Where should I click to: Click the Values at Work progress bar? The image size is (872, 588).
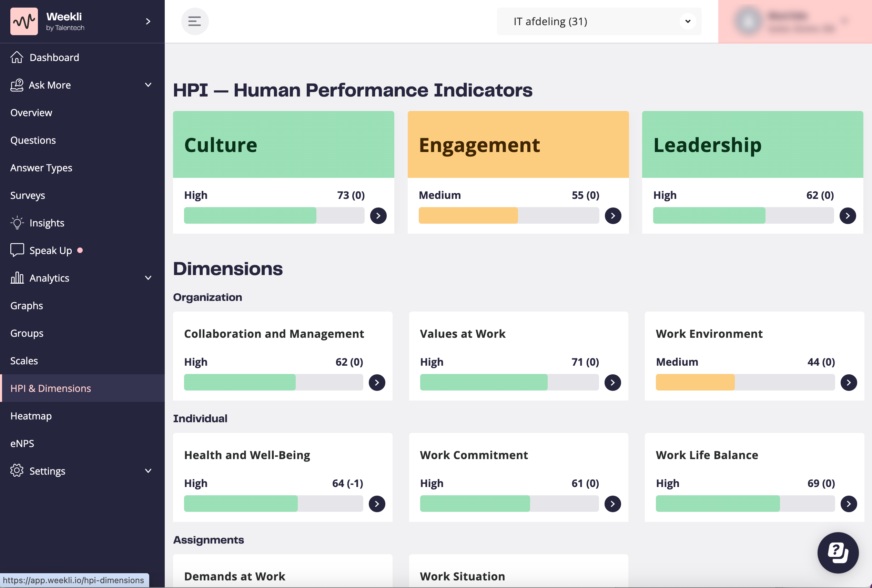point(509,383)
